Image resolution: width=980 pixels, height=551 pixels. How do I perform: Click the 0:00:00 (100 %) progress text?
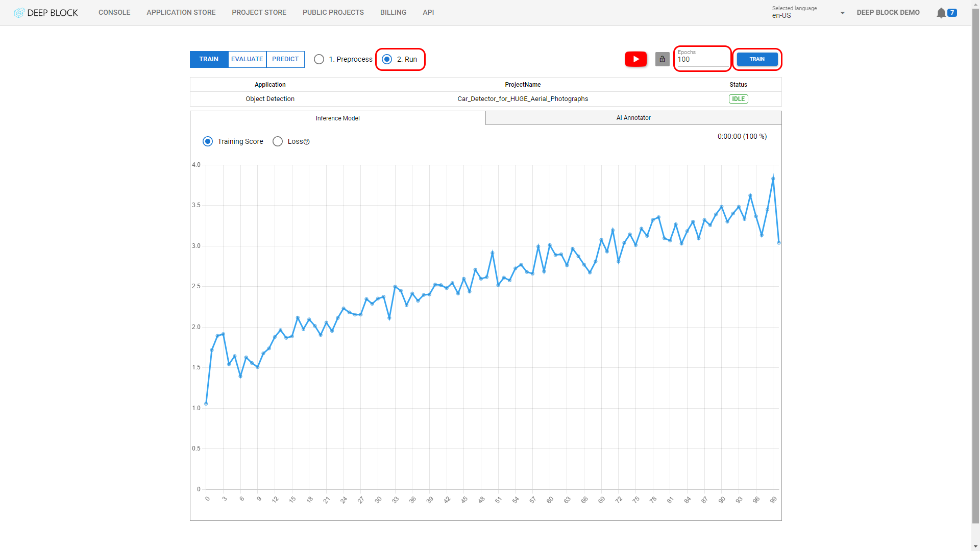tap(742, 136)
